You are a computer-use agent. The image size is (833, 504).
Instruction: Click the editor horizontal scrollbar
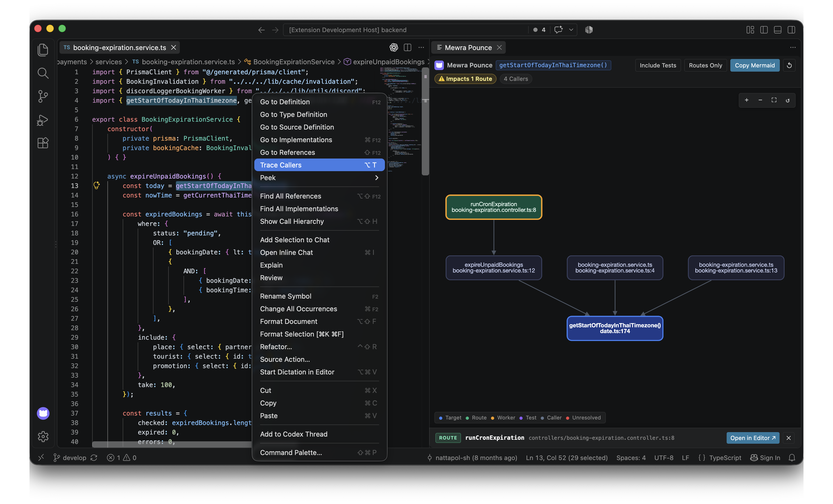click(x=172, y=444)
